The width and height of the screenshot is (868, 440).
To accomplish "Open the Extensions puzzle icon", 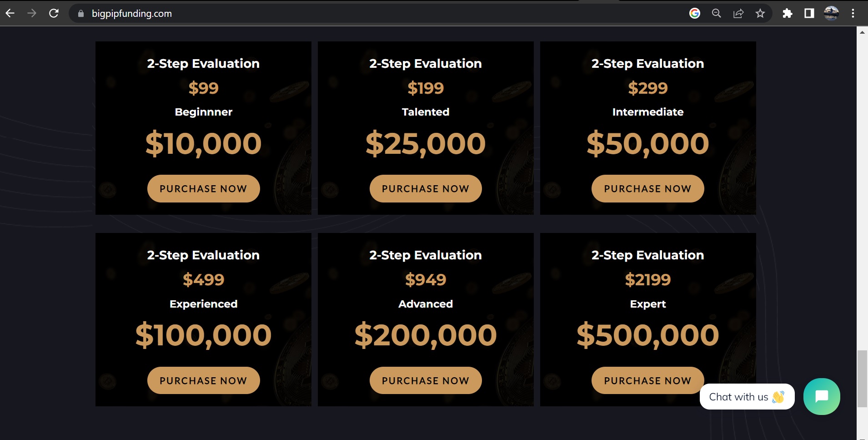I will 788,13.
